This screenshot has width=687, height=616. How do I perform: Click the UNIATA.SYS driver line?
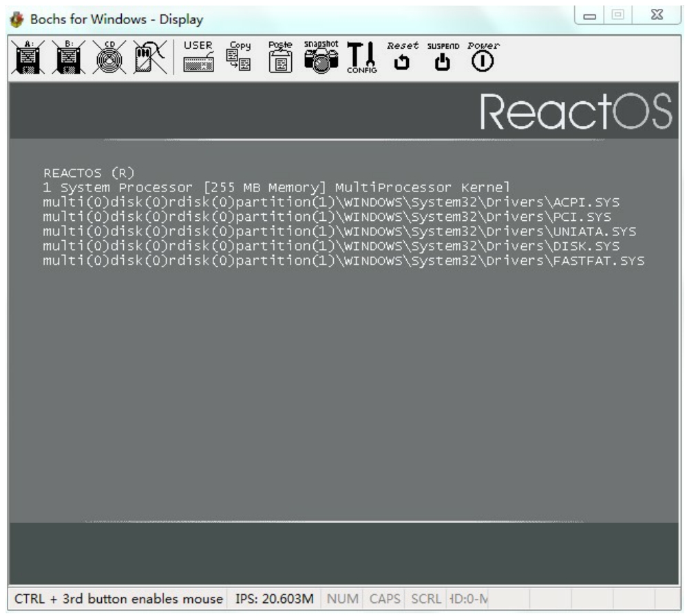(339, 231)
